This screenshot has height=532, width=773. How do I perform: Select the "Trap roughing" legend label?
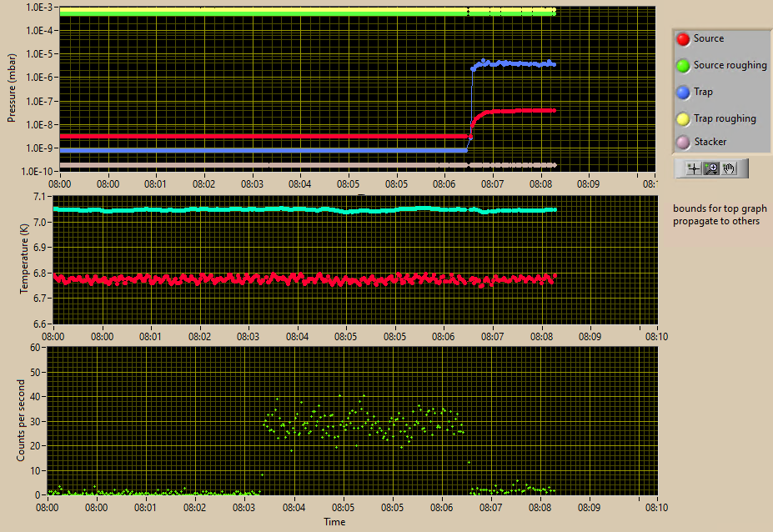point(725,118)
